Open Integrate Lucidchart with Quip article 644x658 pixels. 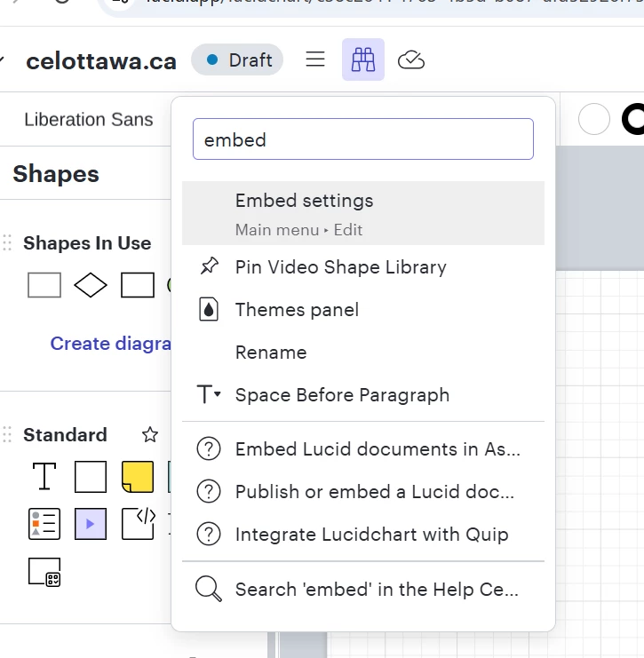pyautogui.click(x=363, y=535)
